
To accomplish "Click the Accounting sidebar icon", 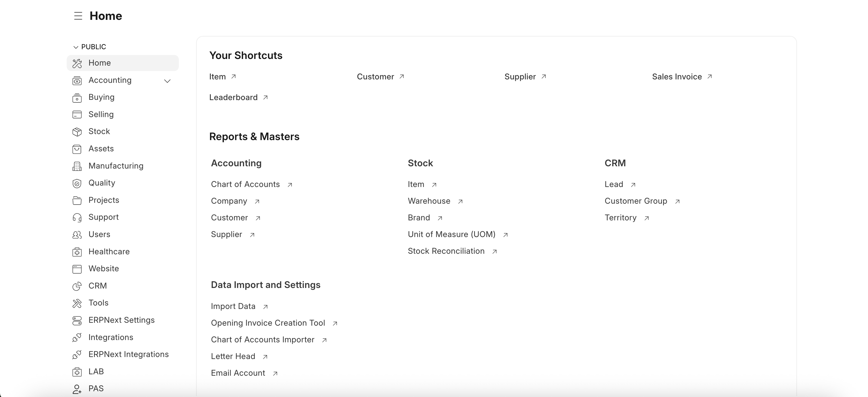I will coord(77,81).
